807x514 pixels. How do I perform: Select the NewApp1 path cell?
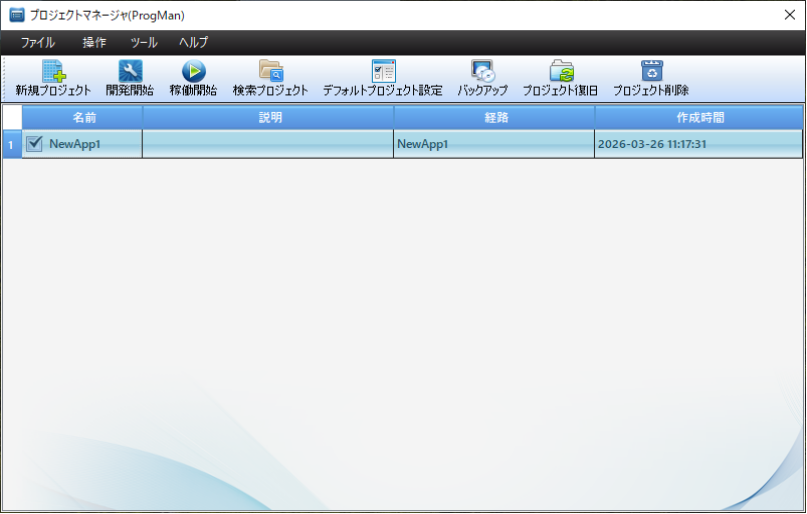click(x=494, y=144)
